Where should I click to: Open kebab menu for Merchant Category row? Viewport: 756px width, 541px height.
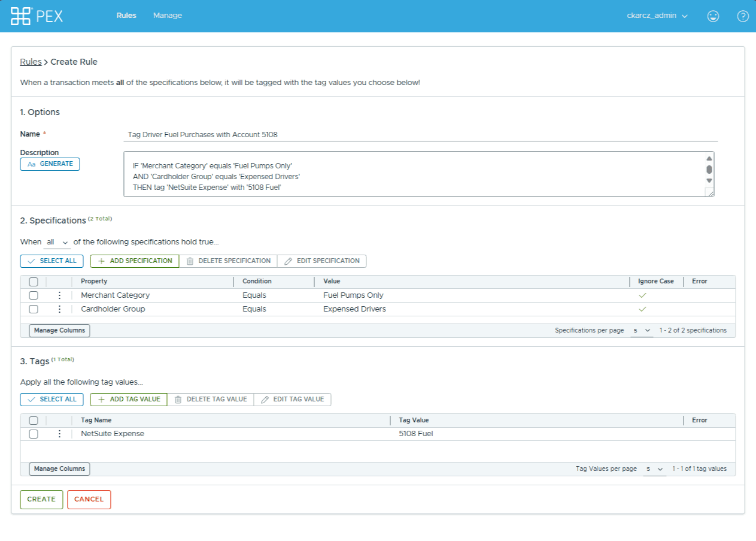(x=59, y=295)
